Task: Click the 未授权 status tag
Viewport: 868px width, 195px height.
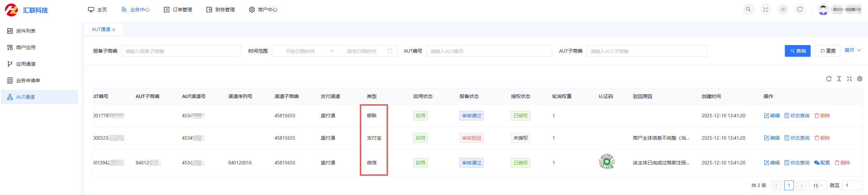Action: [x=520, y=138]
